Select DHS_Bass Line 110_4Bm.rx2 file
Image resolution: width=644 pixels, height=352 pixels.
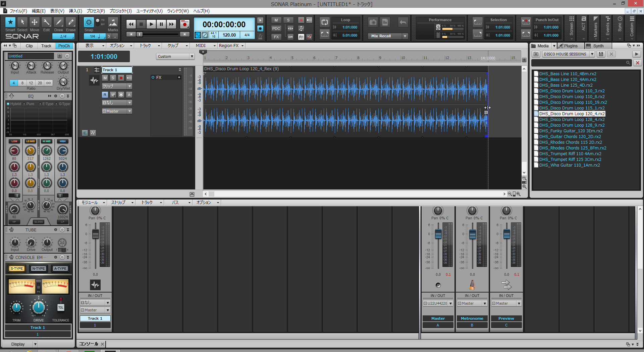[568, 74]
